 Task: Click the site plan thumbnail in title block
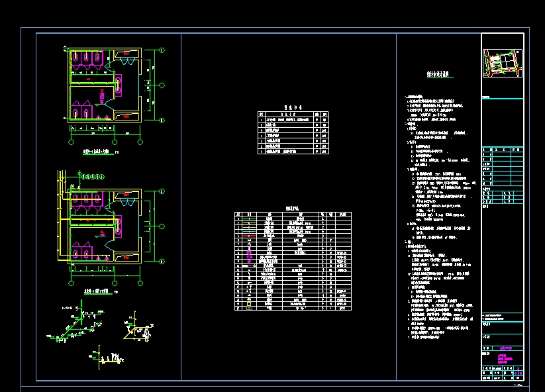pyautogui.click(x=503, y=64)
